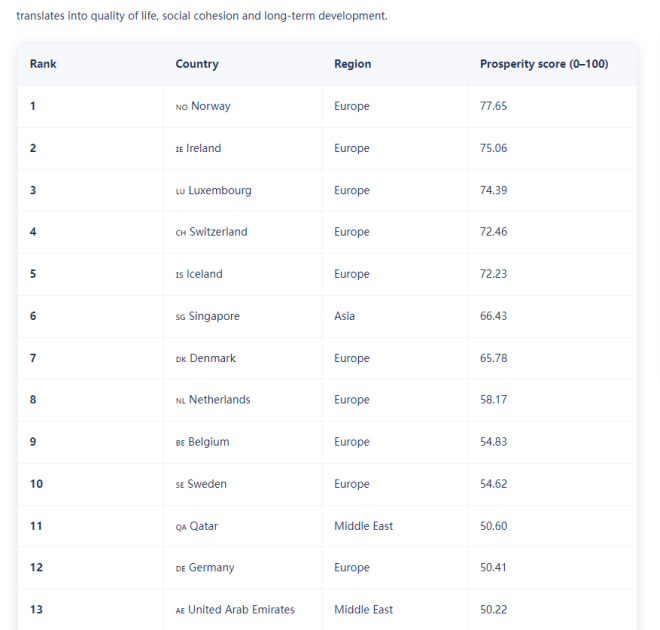Click the CH badge next to Switzerland
This screenshot has height=630, width=660.
(181, 233)
